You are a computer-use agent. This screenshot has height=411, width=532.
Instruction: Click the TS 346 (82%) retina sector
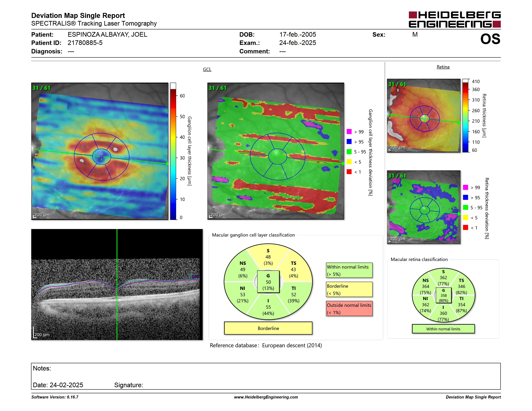461,286
